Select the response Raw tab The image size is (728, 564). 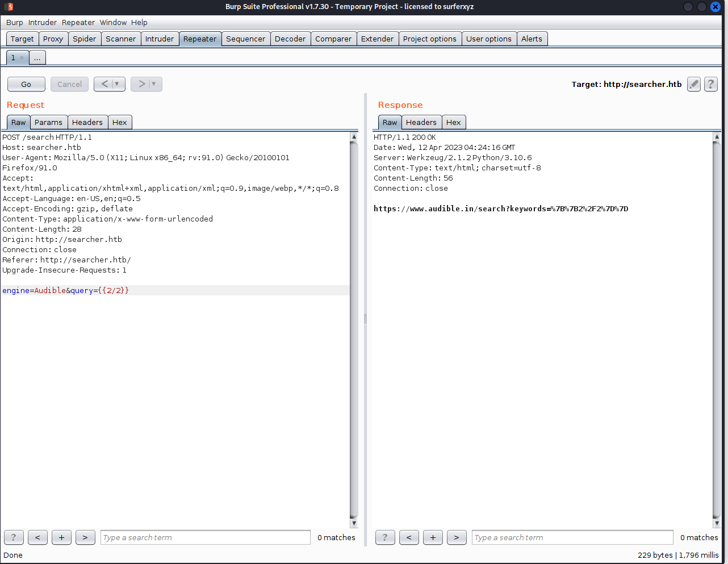(x=390, y=122)
